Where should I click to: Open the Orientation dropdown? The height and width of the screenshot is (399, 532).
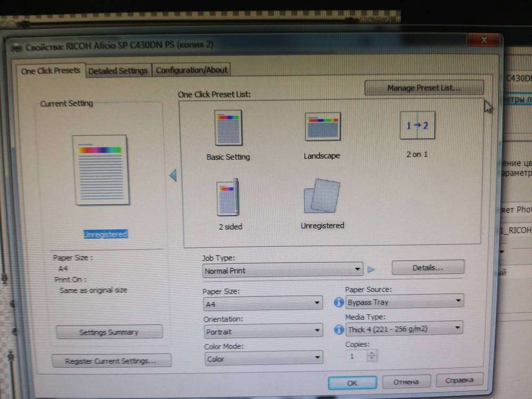[263, 331]
